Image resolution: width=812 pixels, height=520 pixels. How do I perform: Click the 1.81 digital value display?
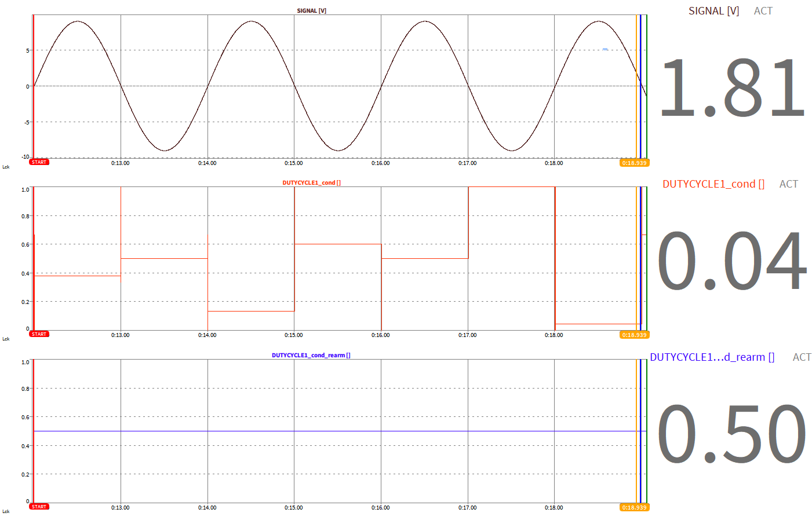(732, 87)
